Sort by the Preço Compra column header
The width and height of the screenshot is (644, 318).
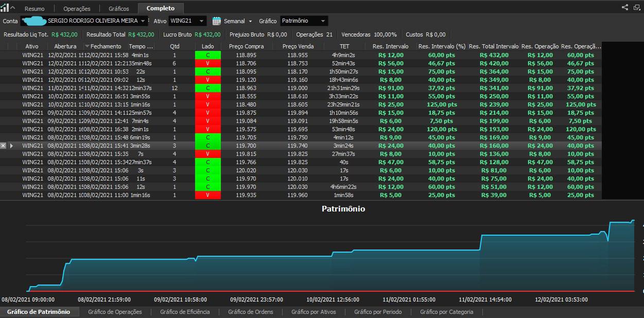coord(246,46)
